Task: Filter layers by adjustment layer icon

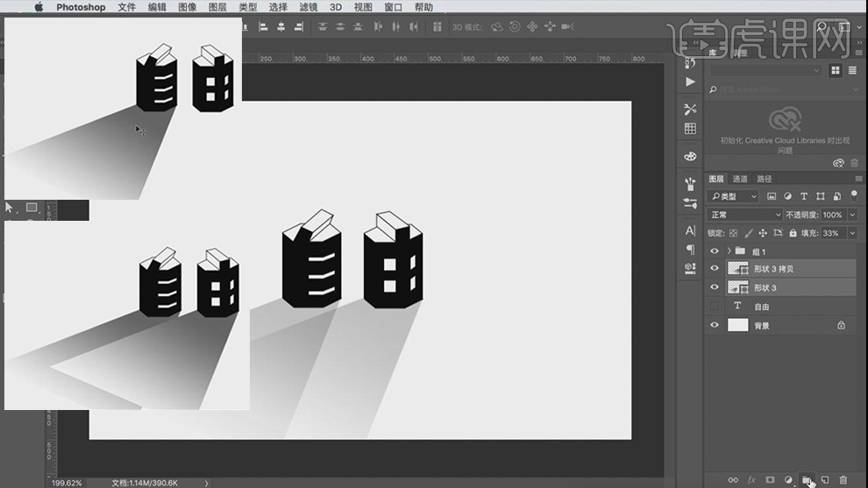Action: coord(787,196)
